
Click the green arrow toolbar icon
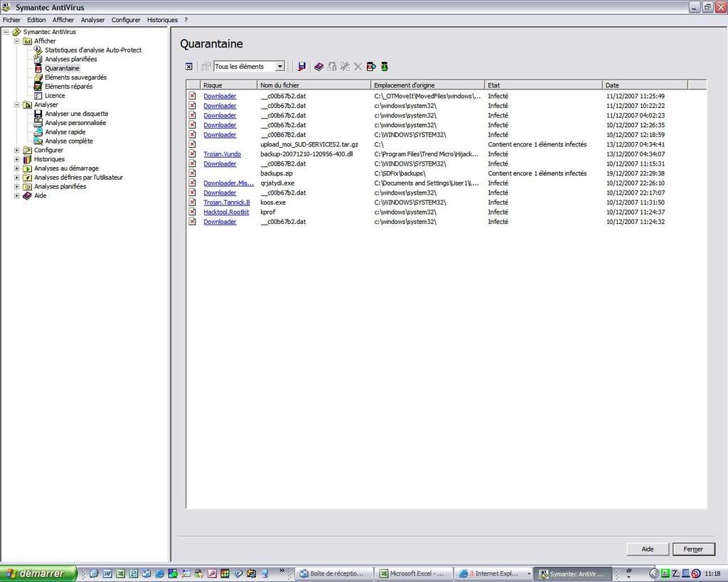point(384,67)
